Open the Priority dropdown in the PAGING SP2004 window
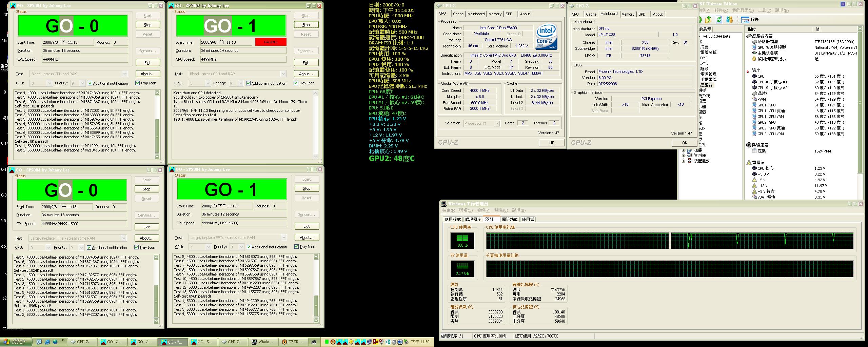Screen dimensions: 868x347 tap(240, 83)
